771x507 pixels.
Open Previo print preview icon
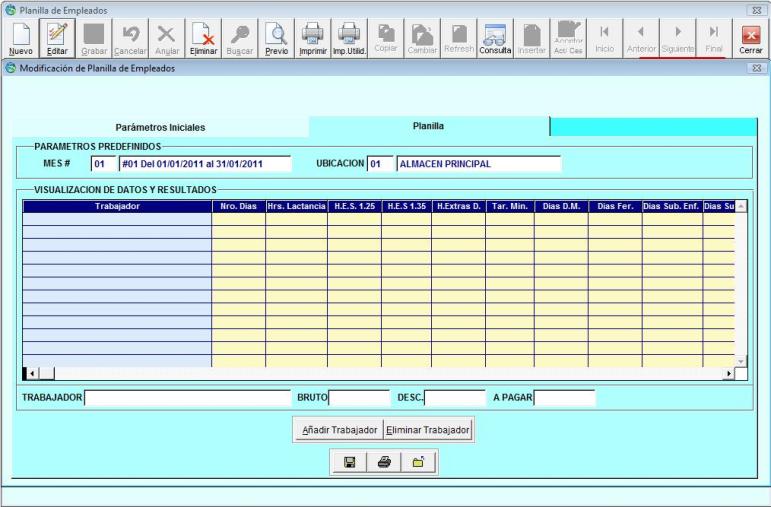tap(276, 39)
